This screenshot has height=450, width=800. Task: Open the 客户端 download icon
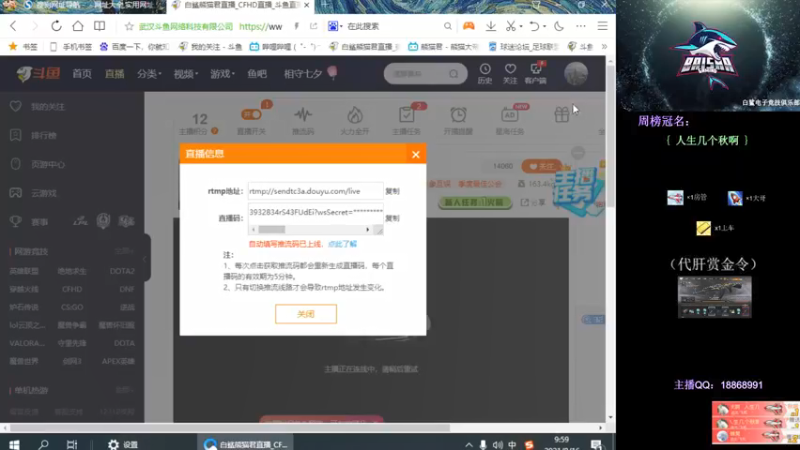[x=535, y=73]
